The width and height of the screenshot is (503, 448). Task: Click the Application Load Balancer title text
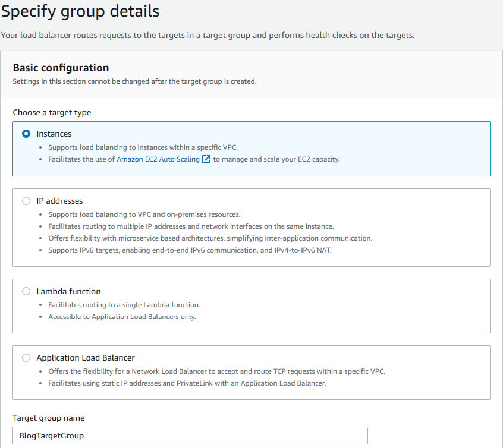tap(86, 358)
